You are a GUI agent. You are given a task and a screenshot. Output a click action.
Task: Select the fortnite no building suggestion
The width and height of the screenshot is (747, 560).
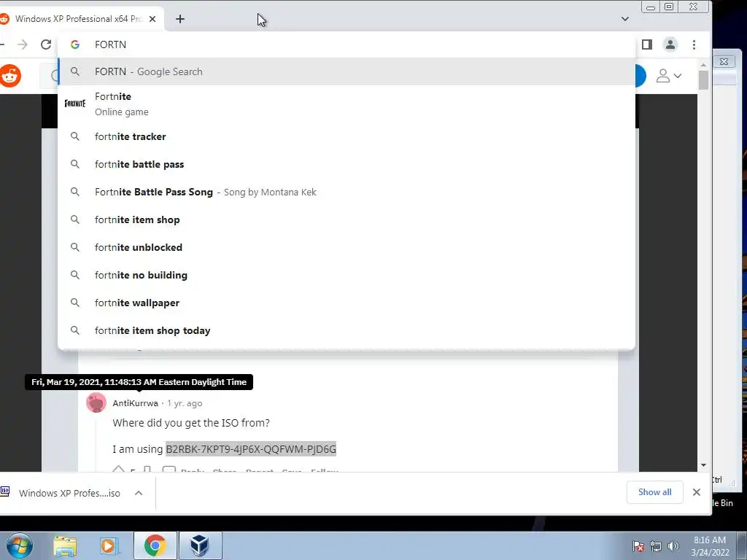pyautogui.click(x=347, y=275)
